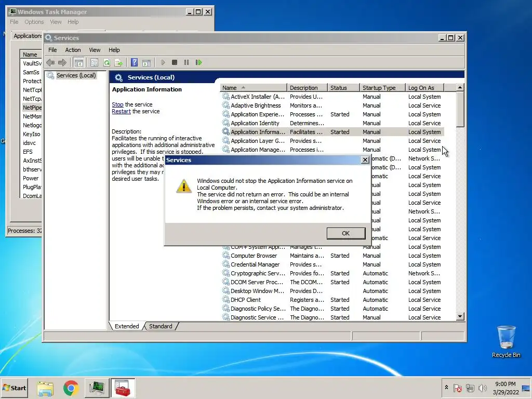Sort by the Log On As column header

click(x=425, y=87)
